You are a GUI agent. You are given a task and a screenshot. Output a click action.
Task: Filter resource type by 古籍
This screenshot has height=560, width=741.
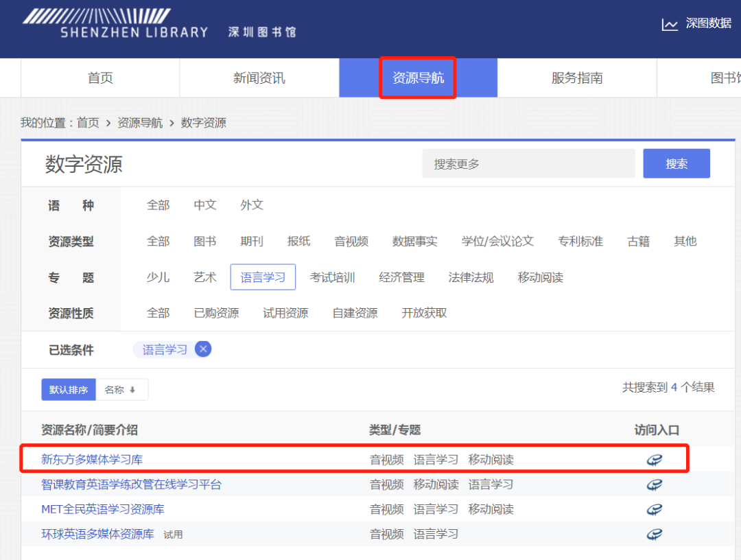pos(639,242)
